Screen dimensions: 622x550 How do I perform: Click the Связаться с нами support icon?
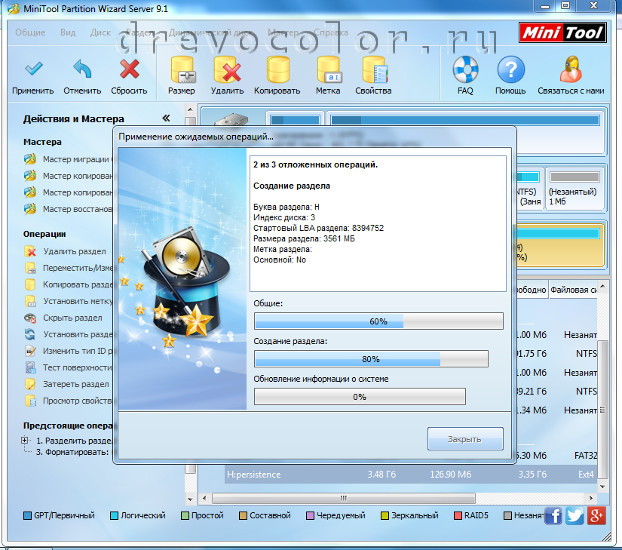tap(571, 69)
